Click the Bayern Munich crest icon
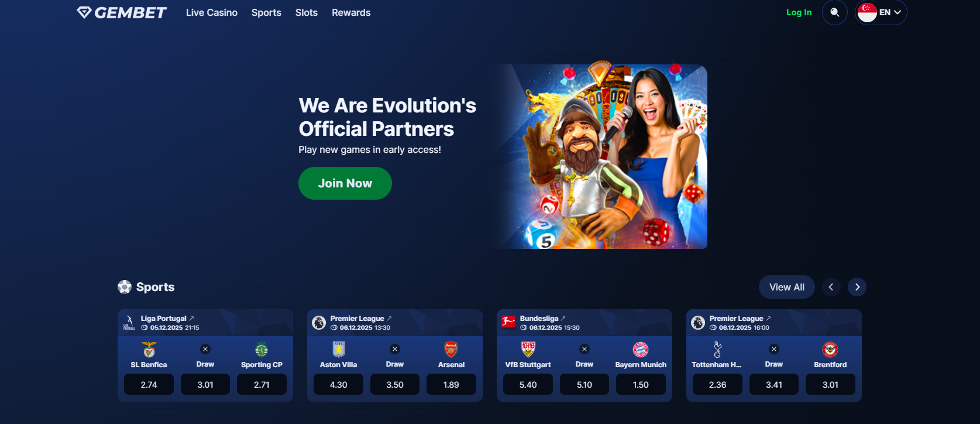 tap(641, 350)
